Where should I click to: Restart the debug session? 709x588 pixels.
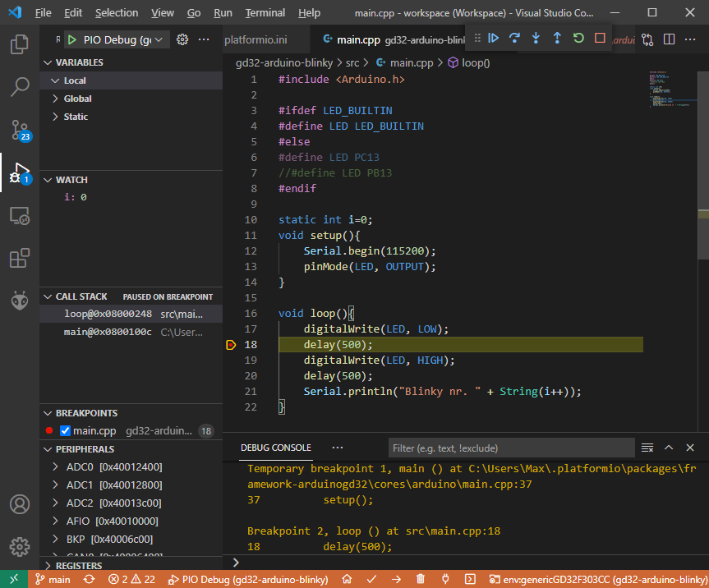(578, 38)
